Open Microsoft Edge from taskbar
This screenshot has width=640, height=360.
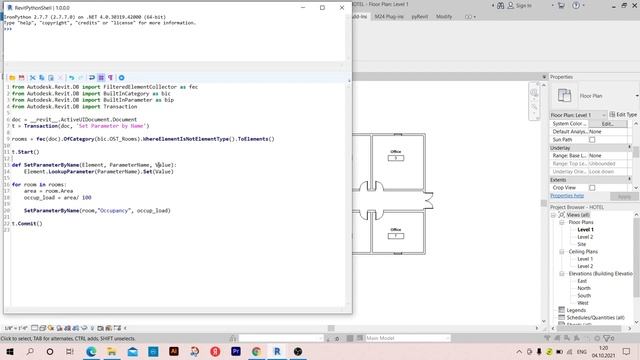tap(91, 351)
